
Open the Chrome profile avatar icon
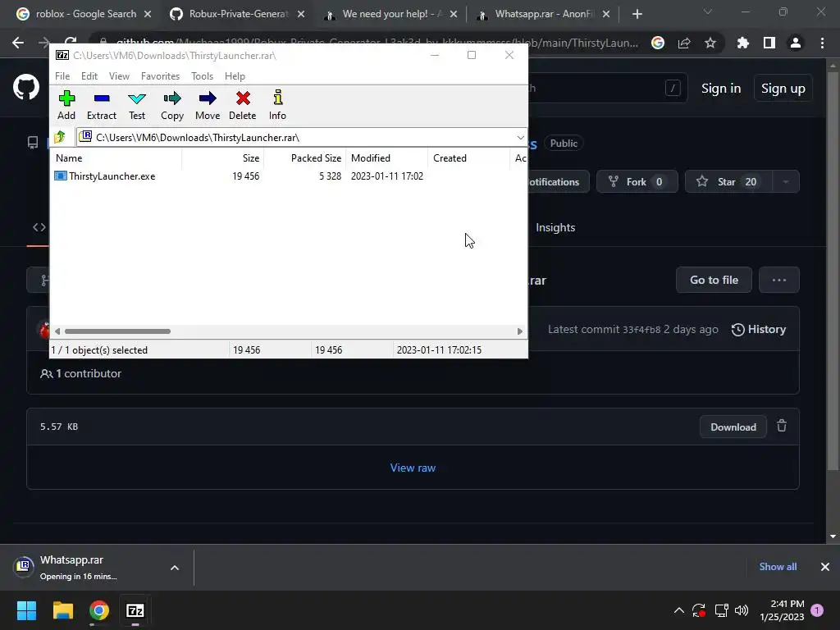pos(796,43)
